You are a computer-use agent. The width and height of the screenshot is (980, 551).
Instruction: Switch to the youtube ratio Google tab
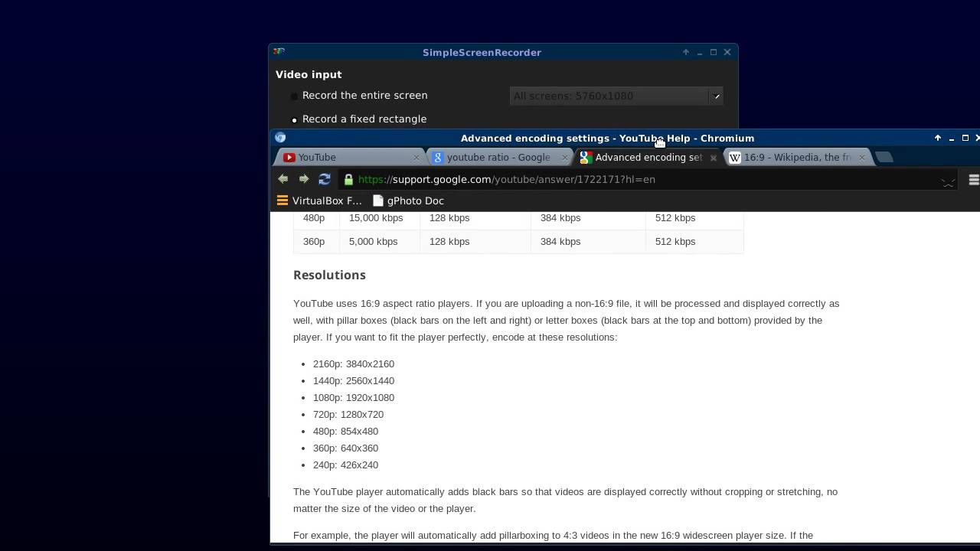click(499, 158)
